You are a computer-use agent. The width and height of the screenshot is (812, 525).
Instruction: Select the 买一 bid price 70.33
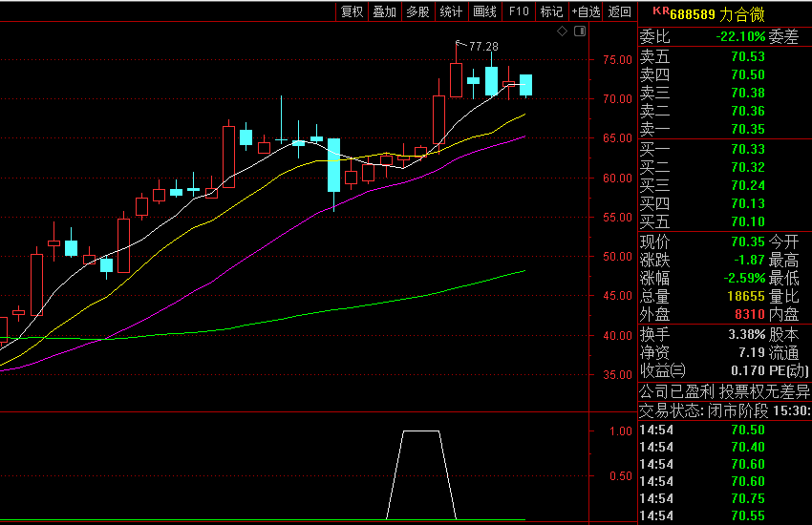tap(747, 149)
